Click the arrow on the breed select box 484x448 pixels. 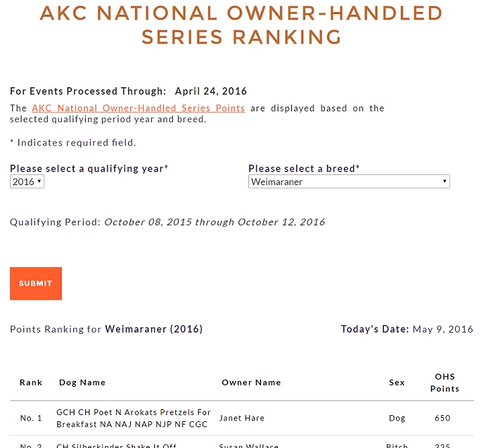(444, 181)
